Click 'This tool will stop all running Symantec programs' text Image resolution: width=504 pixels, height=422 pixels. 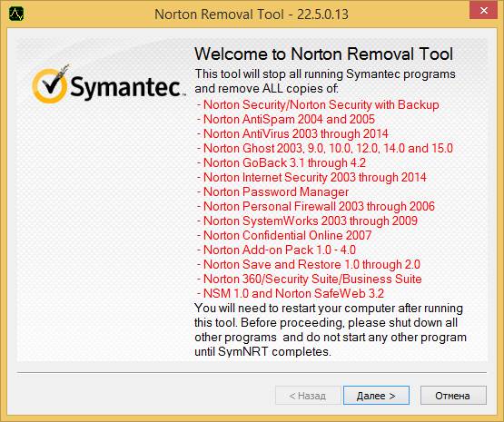point(325,74)
